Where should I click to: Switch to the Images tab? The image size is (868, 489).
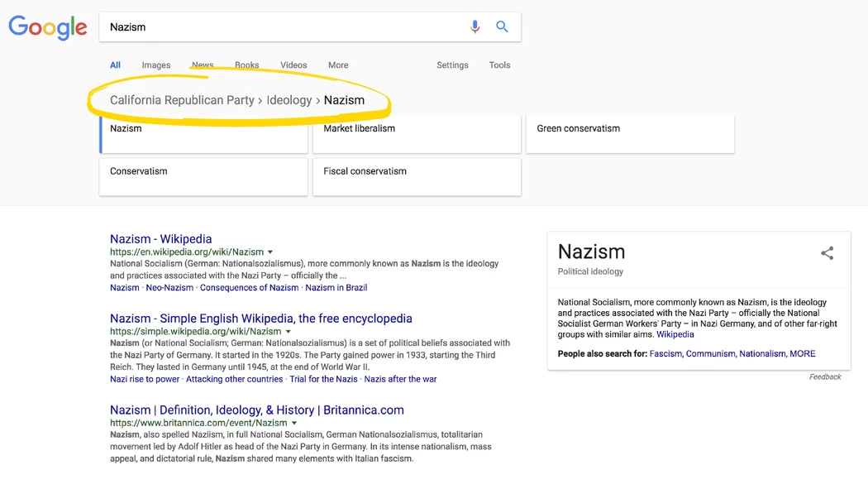tap(156, 65)
